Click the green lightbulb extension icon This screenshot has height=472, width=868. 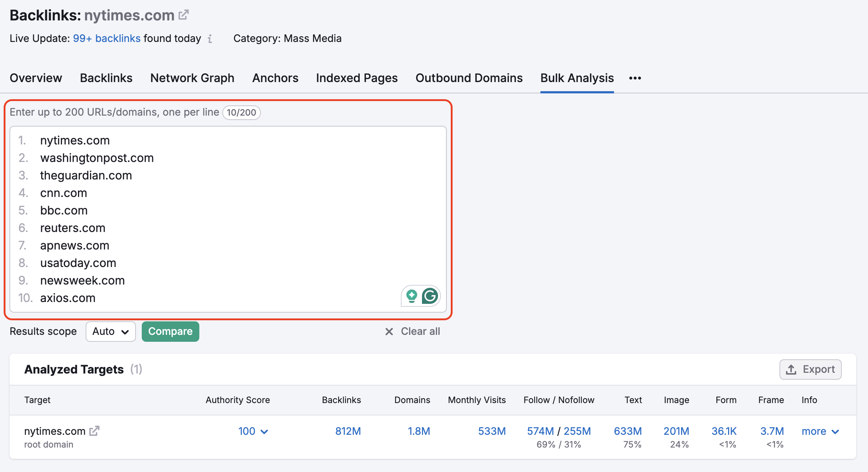click(x=411, y=296)
